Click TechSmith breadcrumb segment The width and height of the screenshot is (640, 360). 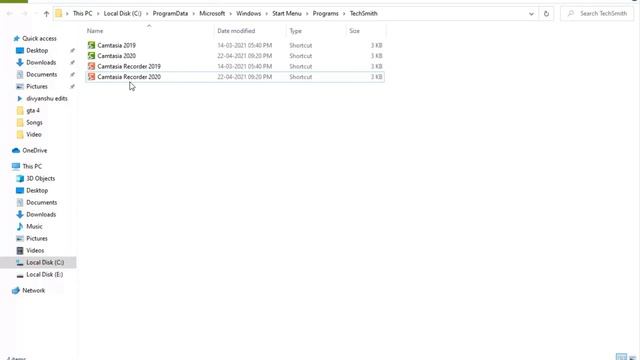pyautogui.click(x=363, y=13)
